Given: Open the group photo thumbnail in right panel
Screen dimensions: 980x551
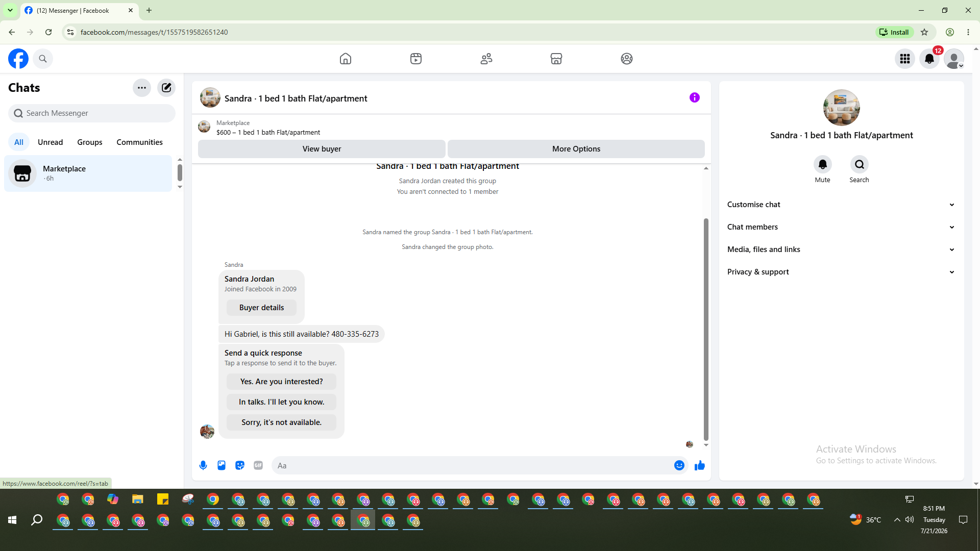Looking at the screenshot, I should point(842,108).
